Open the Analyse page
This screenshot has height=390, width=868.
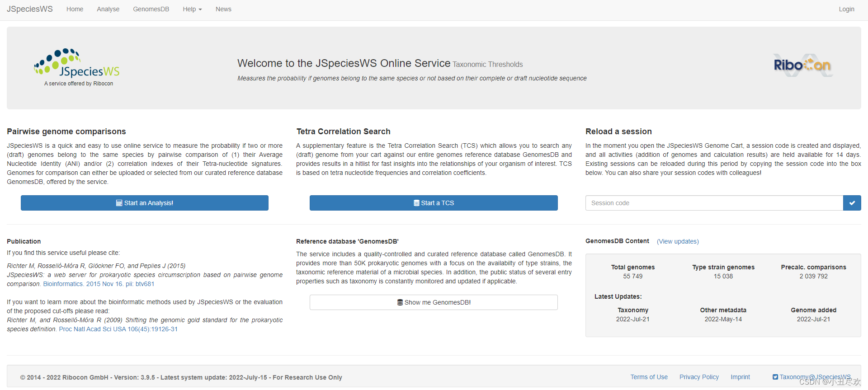(x=108, y=9)
